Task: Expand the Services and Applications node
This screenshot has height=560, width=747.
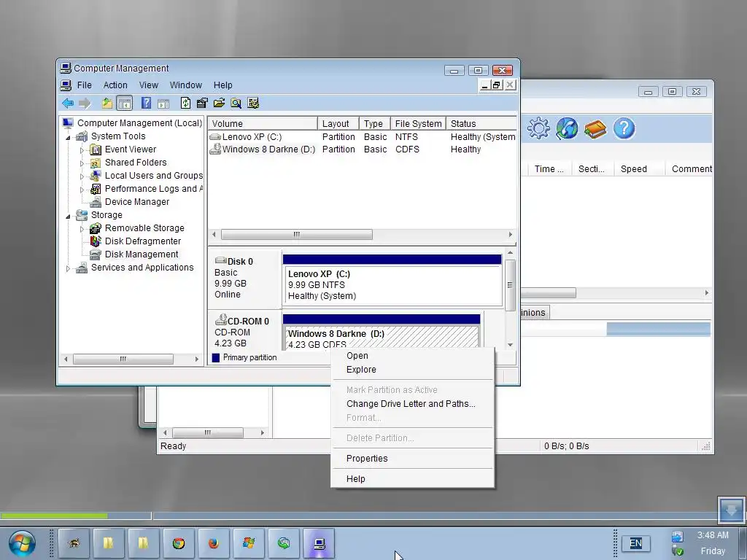Action: pos(68,268)
